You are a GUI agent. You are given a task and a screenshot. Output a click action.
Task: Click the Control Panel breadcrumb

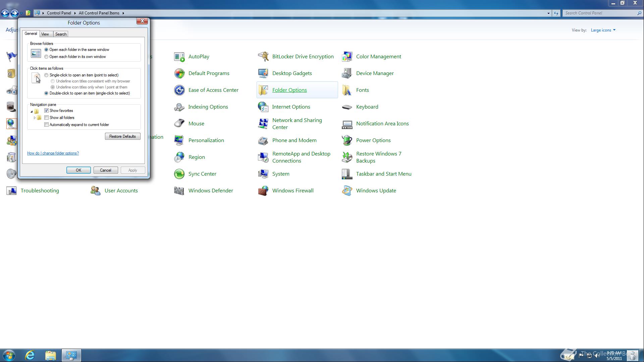click(59, 13)
